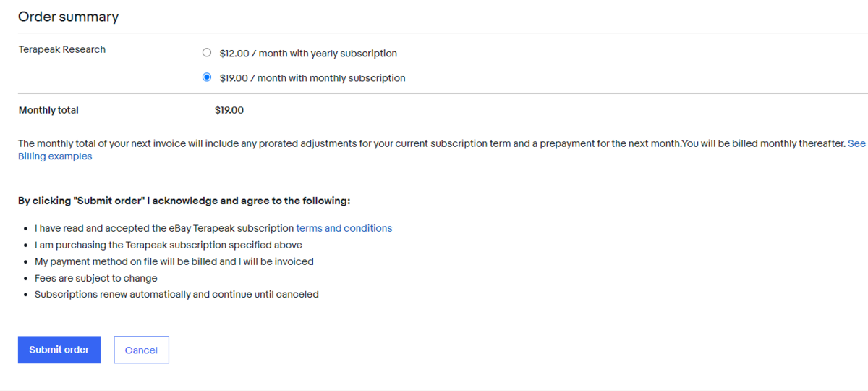868x391 pixels.
Task: Open the terms and conditions link
Action: click(344, 228)
